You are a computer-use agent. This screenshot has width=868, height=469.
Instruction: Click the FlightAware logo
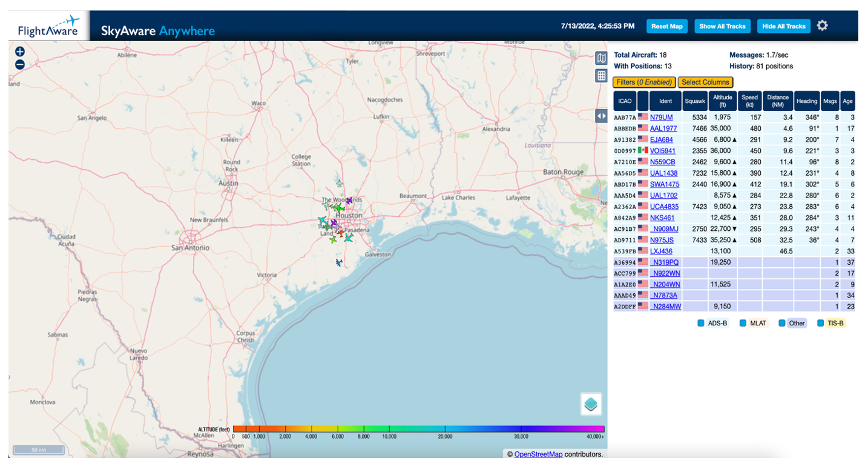(x=48, y=26)
